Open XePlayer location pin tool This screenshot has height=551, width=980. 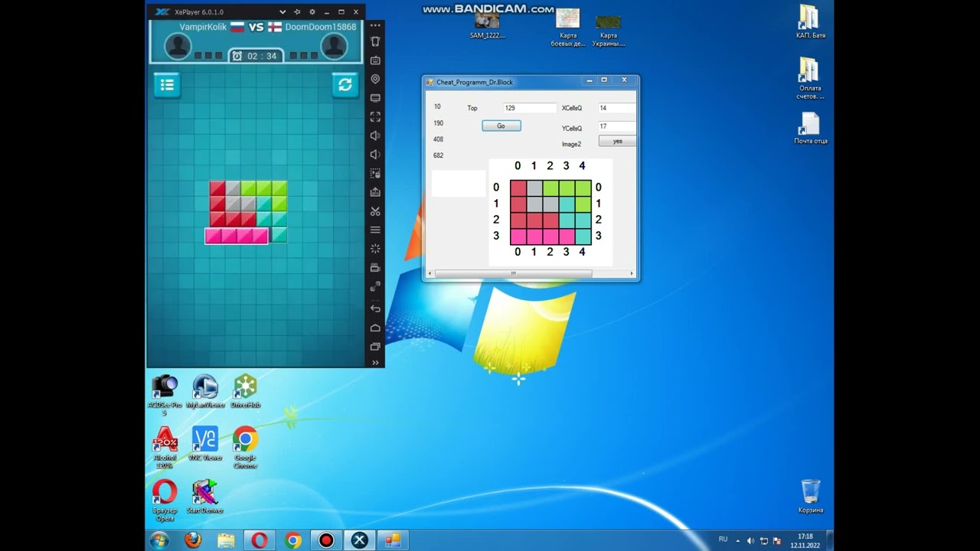375,79
